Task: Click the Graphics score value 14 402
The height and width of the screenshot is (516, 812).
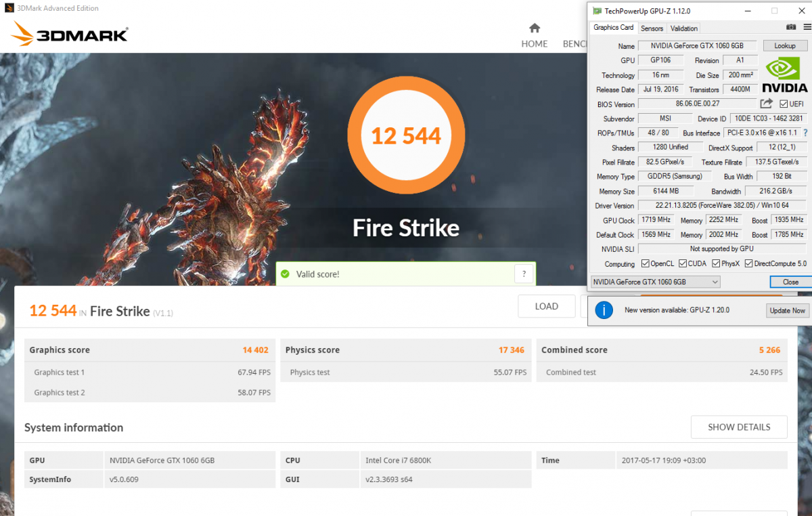Action: tap(256, 350)
